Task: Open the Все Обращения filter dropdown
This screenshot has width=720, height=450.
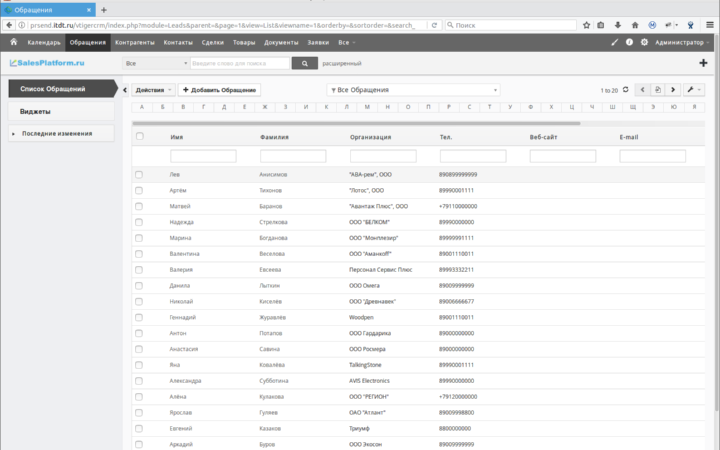Action: click(x=413, y=90)
